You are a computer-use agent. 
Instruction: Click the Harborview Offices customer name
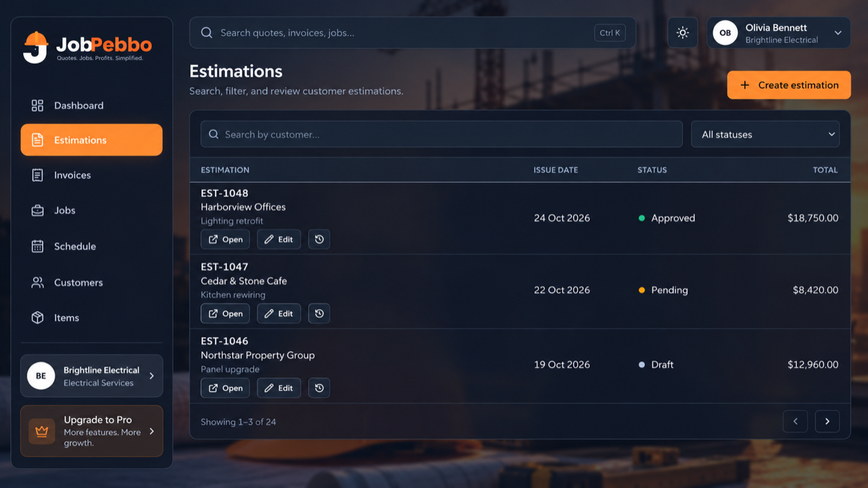coord(243,207)
